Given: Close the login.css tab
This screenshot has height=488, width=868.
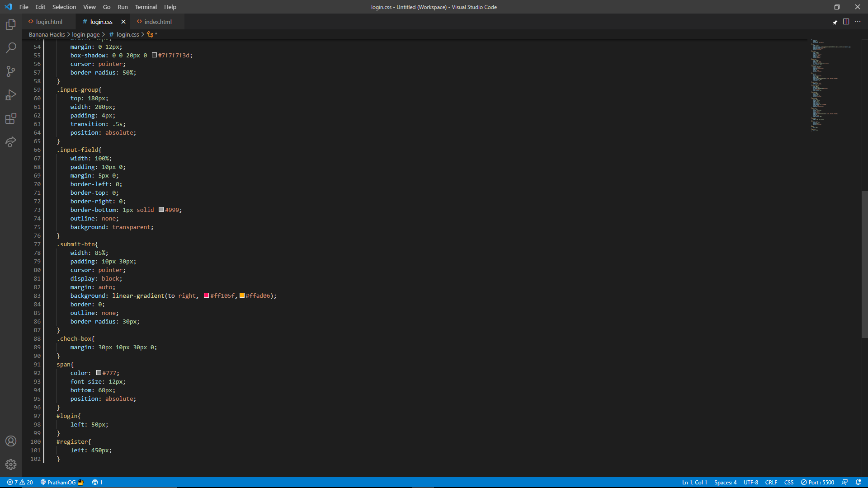Looking at the screenshot, I should 123,22.
